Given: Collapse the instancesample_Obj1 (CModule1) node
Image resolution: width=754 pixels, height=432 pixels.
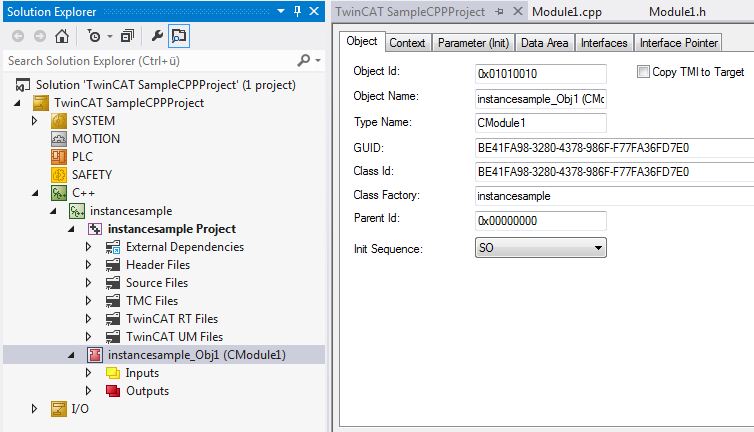Looking at the screenshot, I should (x=71, y=355).
